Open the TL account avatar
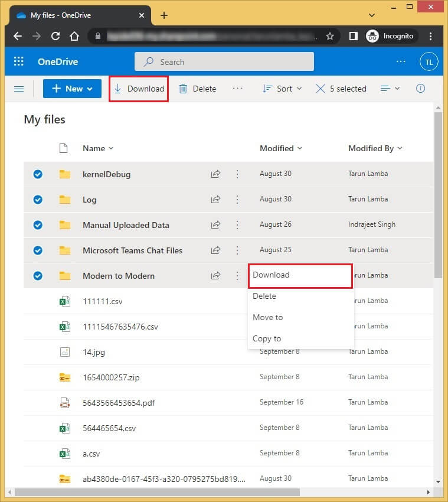 click(x=429, y=62)
